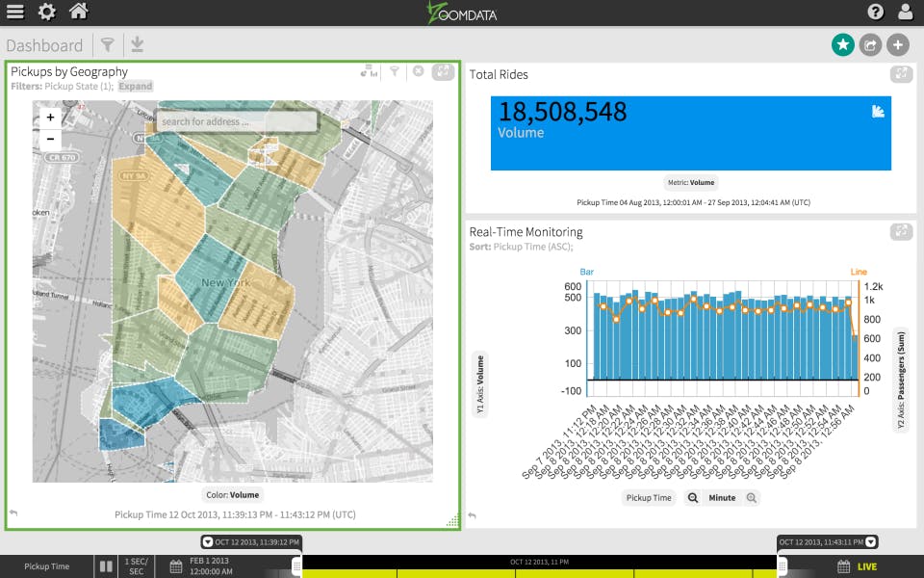Click the share dashboard icon
This screenshot has height=578, width=924.
(870, 44)
